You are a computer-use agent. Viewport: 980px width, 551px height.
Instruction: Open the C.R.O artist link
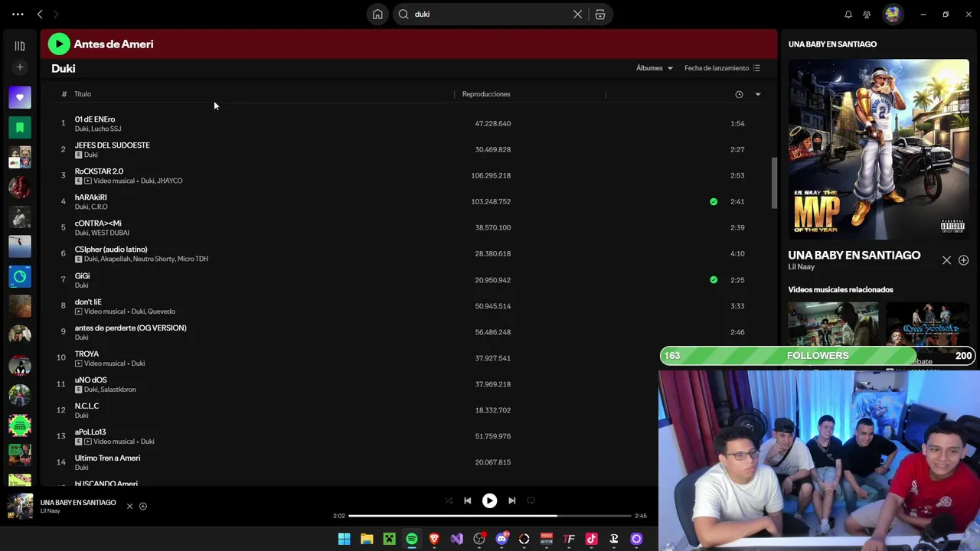pyautogui.click(x=100, y=207)
